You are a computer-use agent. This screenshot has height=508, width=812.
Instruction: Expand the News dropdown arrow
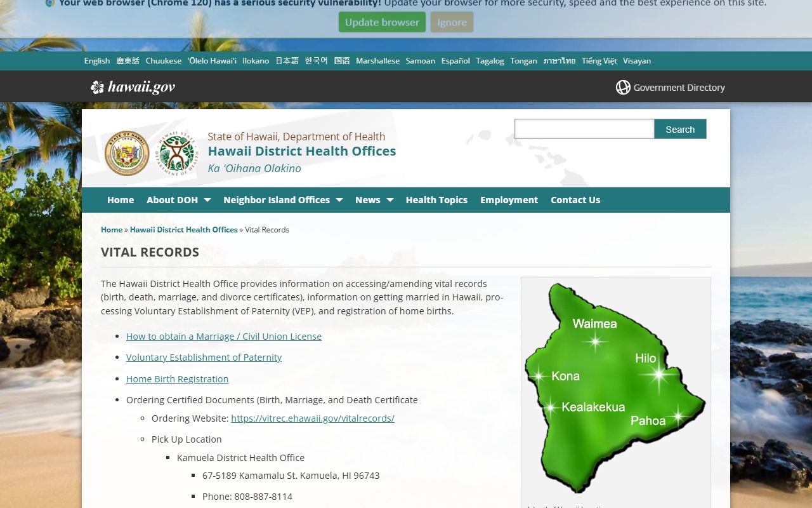(x=390, y=200)
